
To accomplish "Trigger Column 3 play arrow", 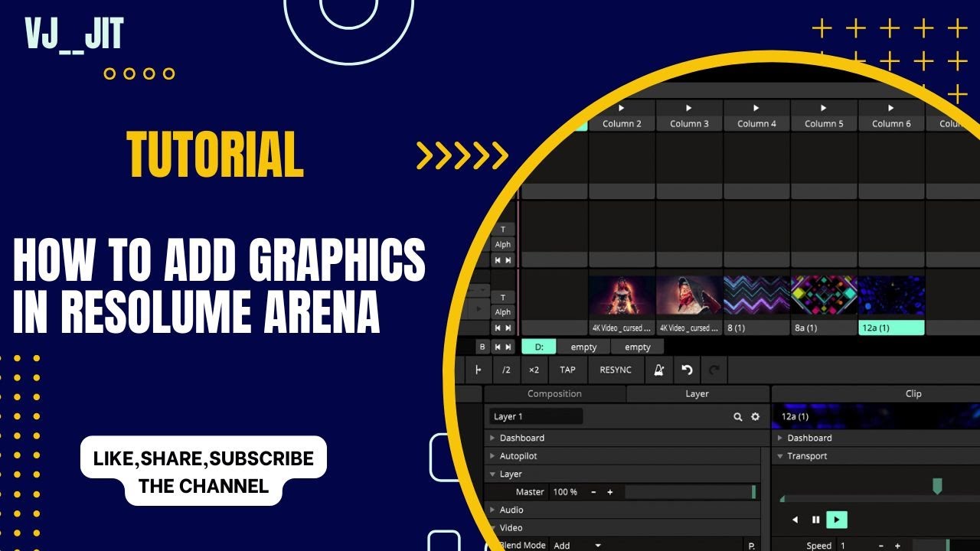I will (689, 108).
